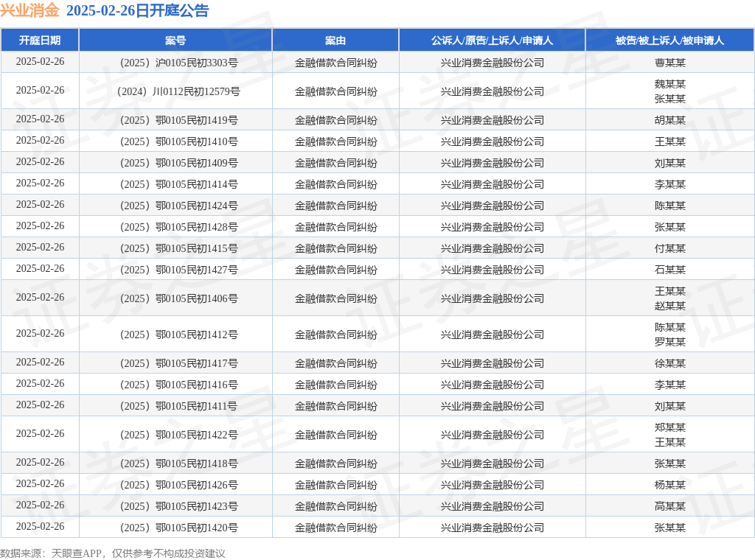755x560 pixels.
Task: Click defendant 胡某某 in 1419号 row
Action: [x=669, y=120]
